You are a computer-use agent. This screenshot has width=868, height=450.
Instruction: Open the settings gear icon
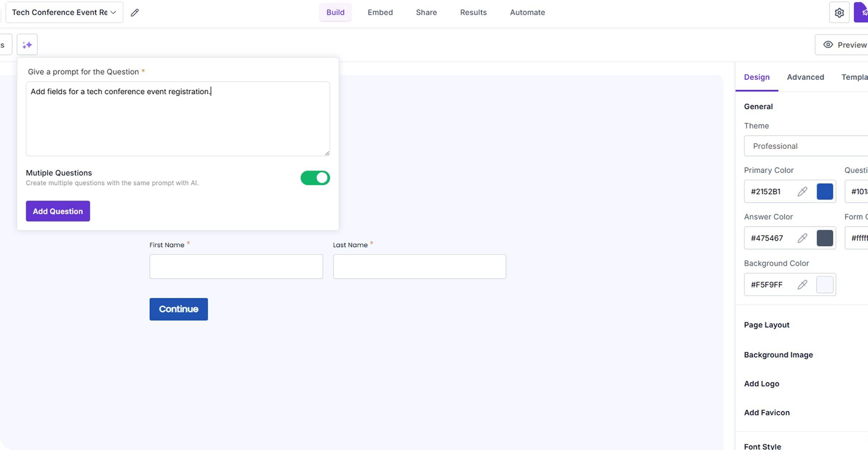(839, 12)
